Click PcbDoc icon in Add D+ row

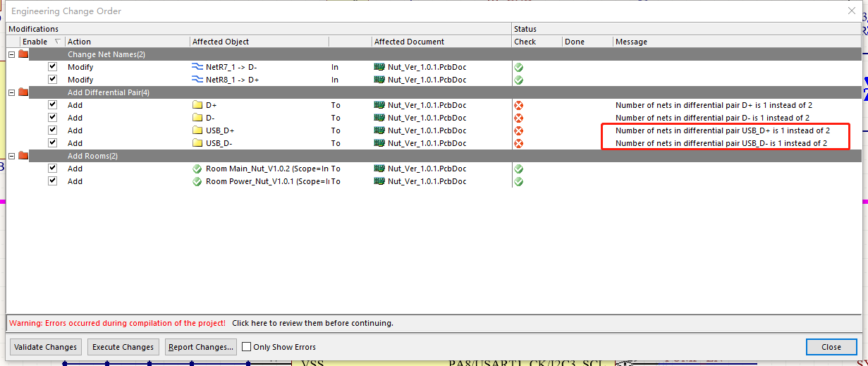coord(379,105)
